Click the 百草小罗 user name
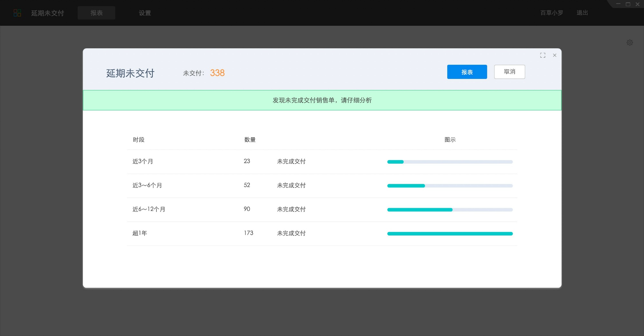 (552, 13)
